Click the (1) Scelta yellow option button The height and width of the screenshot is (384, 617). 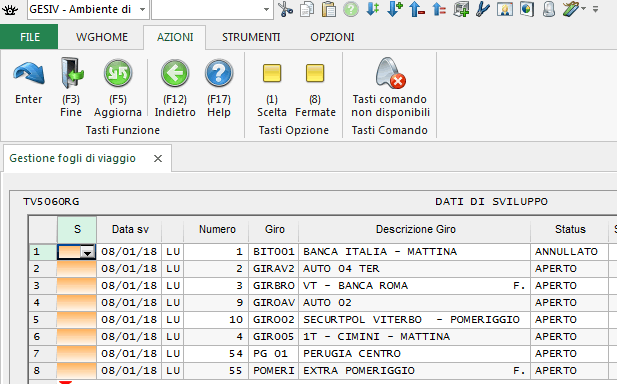click(272, 73)
